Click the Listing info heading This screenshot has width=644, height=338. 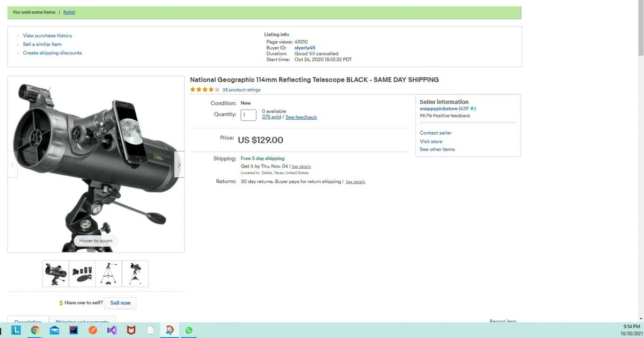(276, 34)
